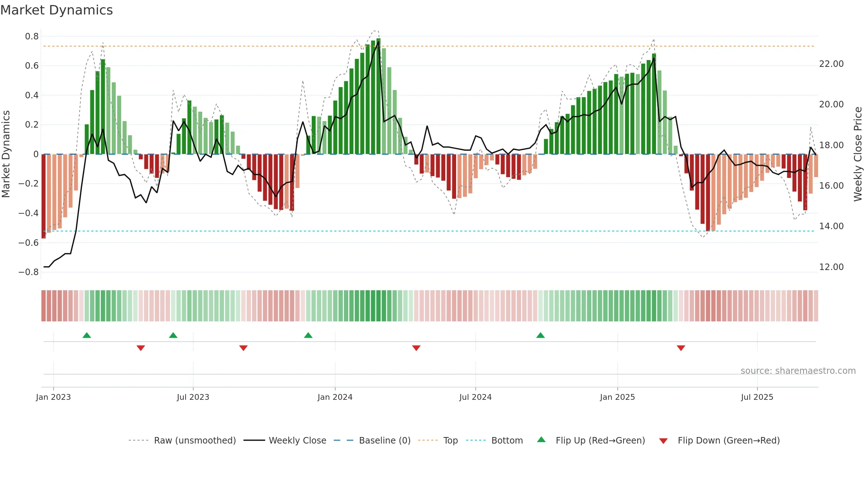This screenshot has width=868, height=488.
Task: Toggle the Top legend entry
Action: tap(438, 440)
